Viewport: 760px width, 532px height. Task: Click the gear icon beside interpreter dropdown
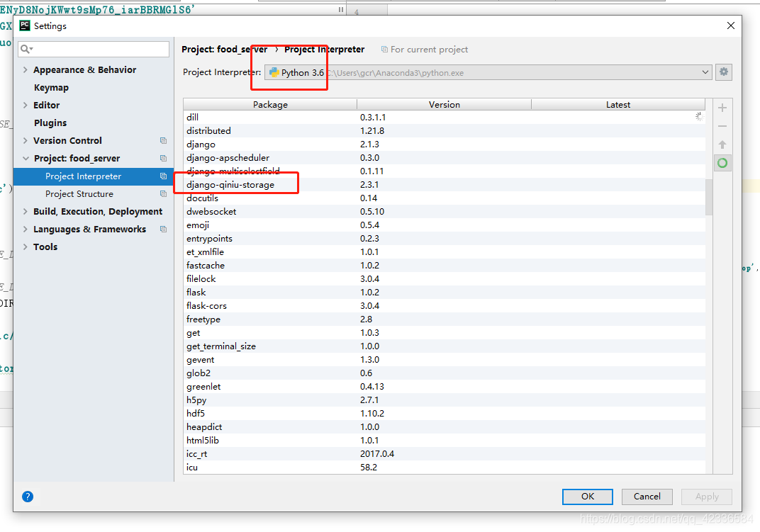point(723,72)
